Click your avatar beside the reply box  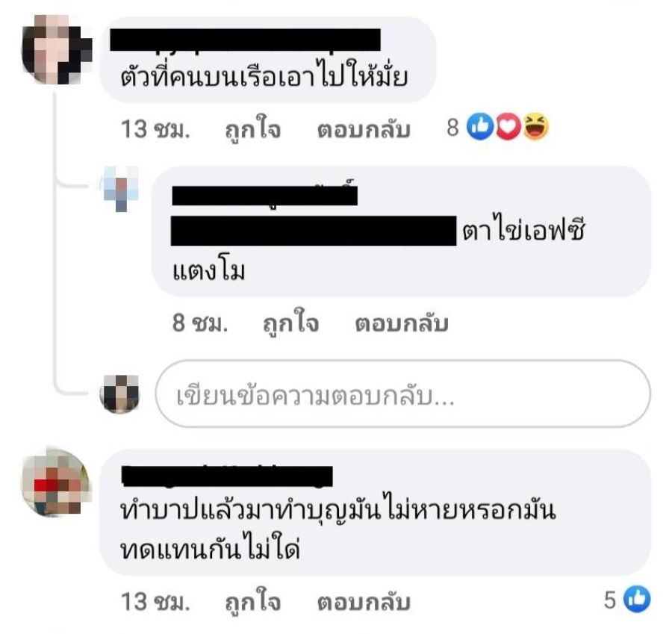120,394
